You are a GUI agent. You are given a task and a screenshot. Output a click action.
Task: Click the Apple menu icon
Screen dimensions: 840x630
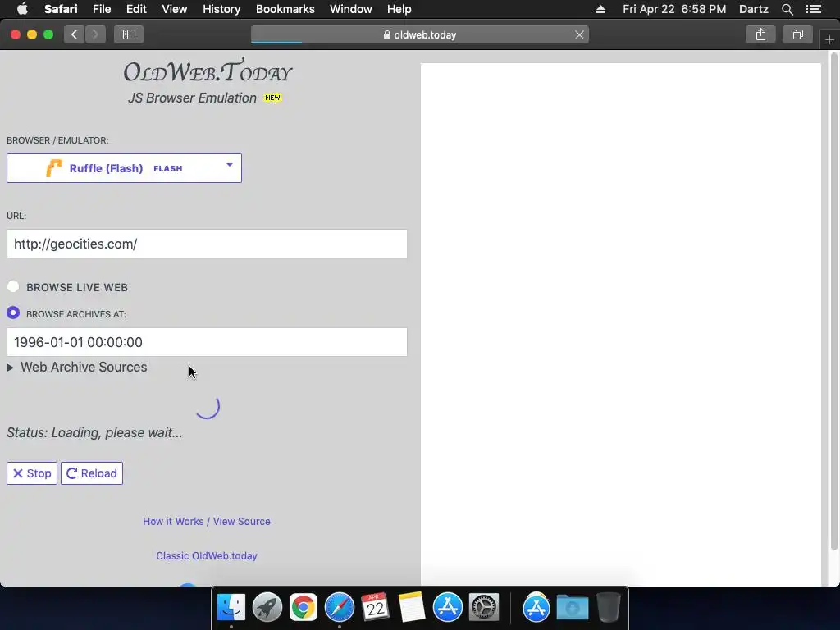click(x=22, y=9)
